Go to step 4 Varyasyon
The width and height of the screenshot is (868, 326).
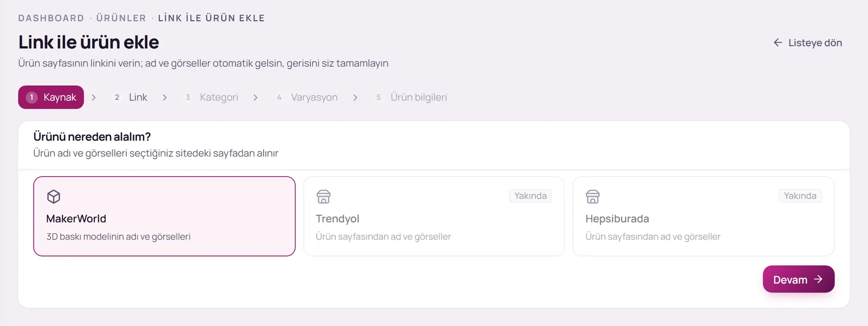(x=307, y=97)
